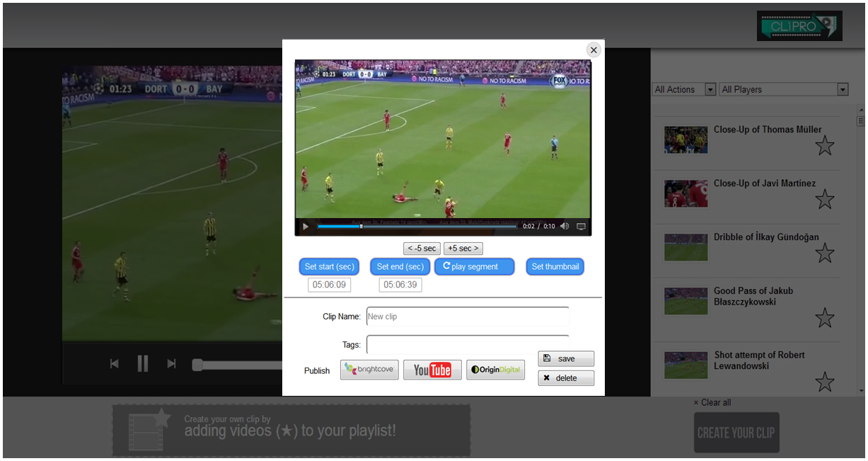868x461 pixels.
Task: Star the Dribble of İlkay Gündoğan clip
Action: click(824, 254)
